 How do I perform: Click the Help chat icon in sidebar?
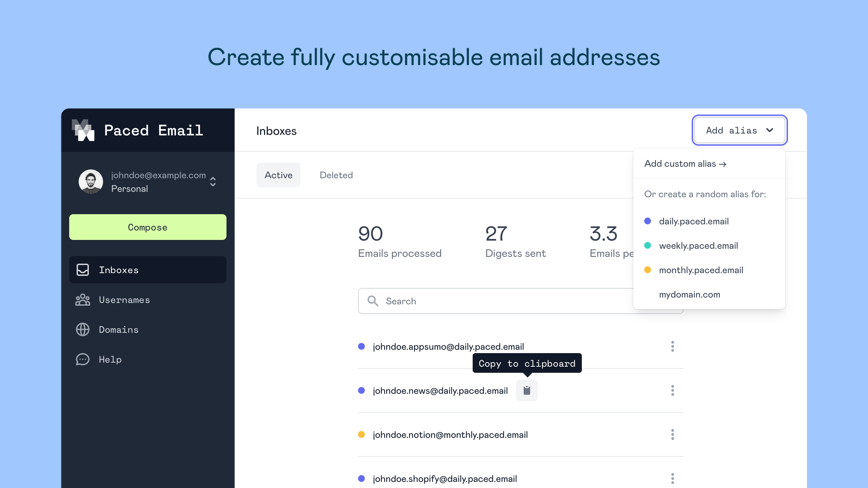83,359
